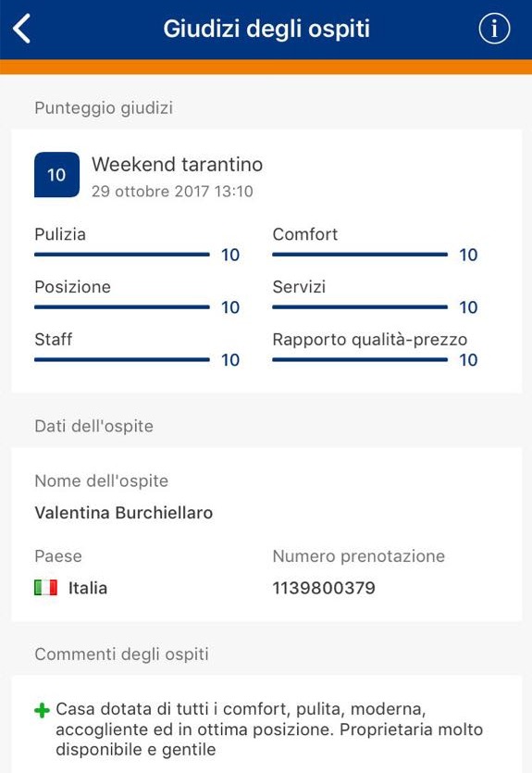This screenshot has width=532, height=773.
Task: Tap the guest comment text
Action: 269,729
